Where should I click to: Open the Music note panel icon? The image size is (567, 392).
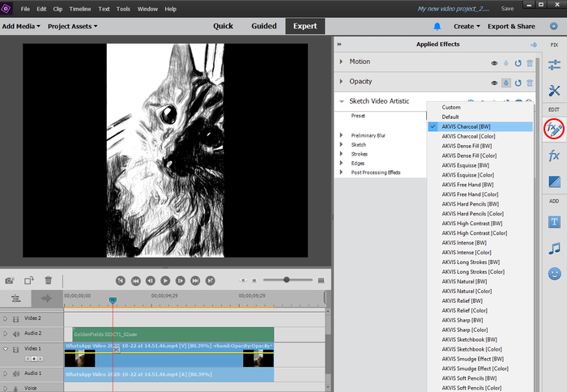554,249
